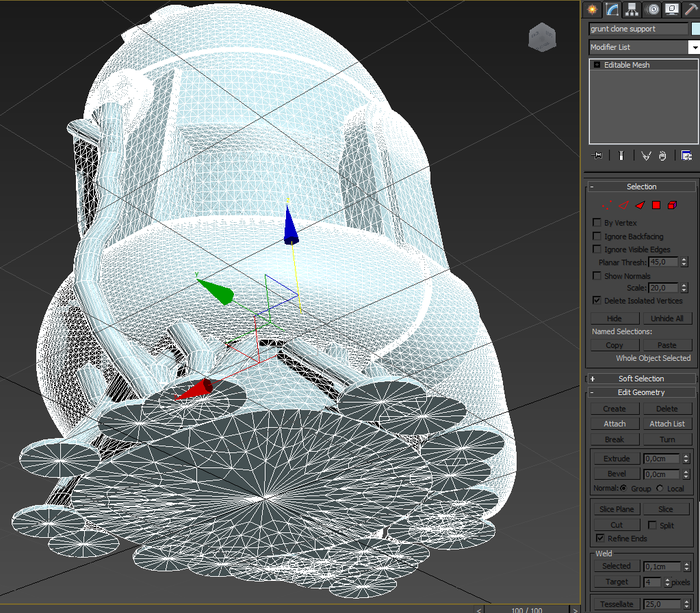Select Element sub-object level icon

tap(673, 205)
